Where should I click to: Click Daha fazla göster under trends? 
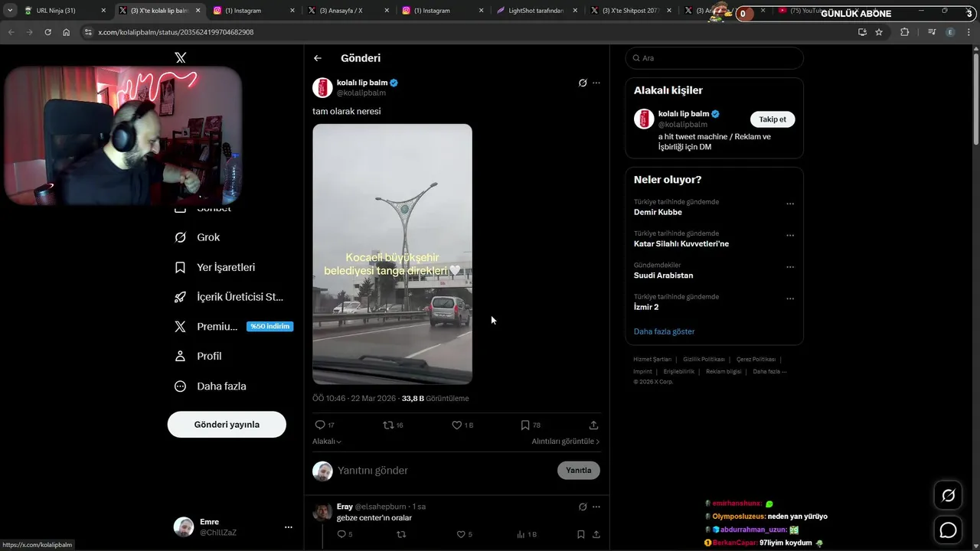664,331
